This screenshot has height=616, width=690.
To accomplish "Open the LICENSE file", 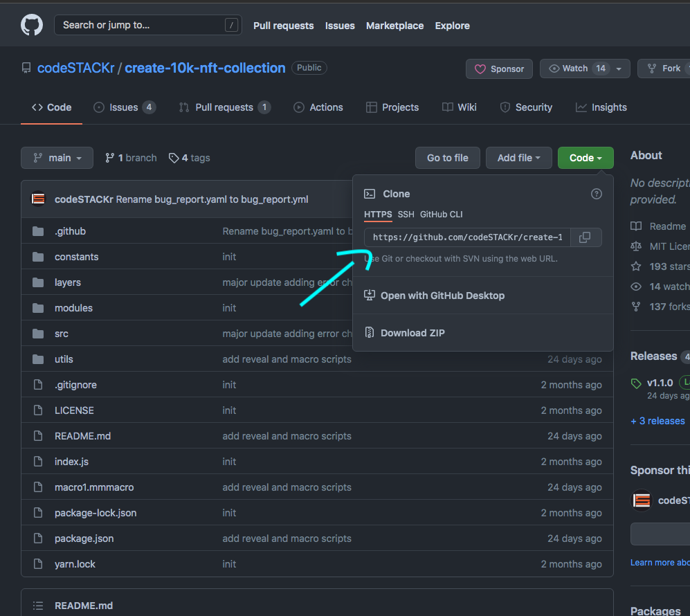I will 74,410.
